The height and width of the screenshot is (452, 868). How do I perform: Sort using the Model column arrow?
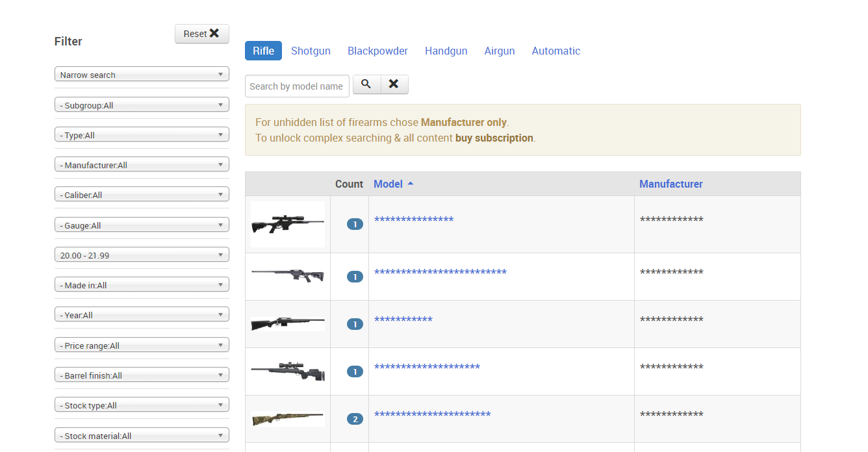(411, 184)
